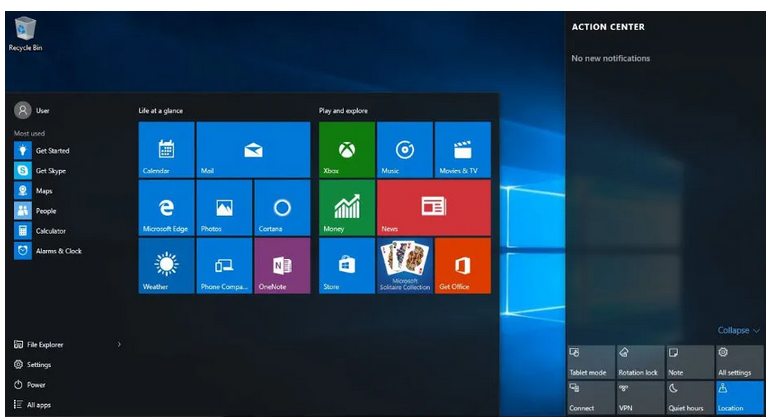
Task: Open the User account menu
Action: (x=32, y=110)
